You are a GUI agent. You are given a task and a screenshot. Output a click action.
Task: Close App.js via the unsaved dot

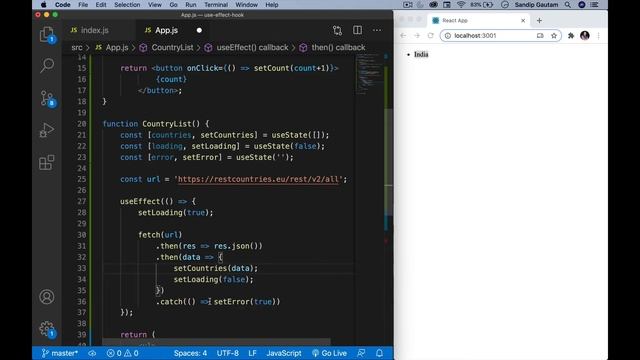[199, 30]
